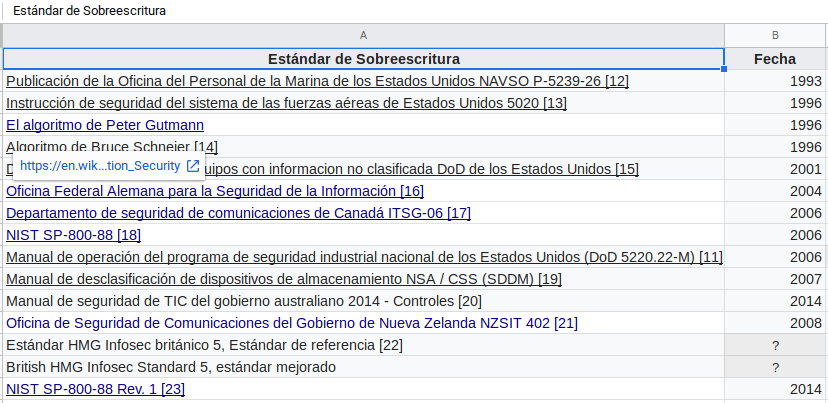Open the NAVSO P-5239-26 publication link
Viewport: 828px width, 403px height.
coord(317,81)
